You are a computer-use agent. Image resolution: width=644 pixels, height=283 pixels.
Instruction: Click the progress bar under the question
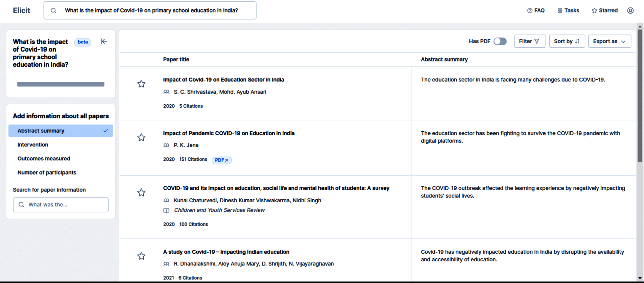tap(61, 84)
